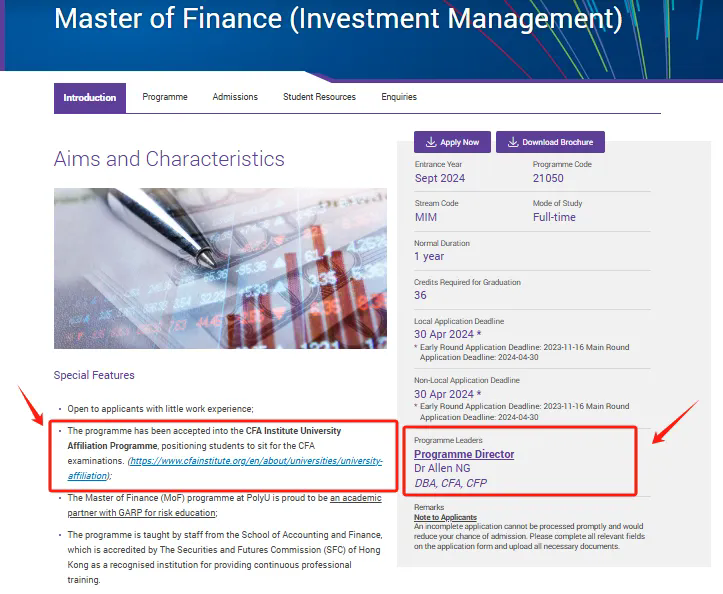The width and height of the screenshot is (723, 594).
Task: Click the Aims and Characteristics heading
Action: pyautogui.click(x=169, y=159)
